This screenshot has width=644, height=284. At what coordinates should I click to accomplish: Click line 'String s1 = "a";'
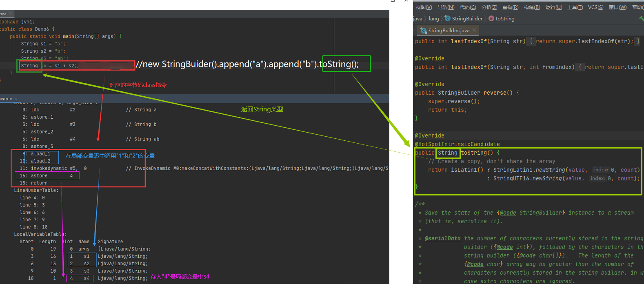(43, 44)
